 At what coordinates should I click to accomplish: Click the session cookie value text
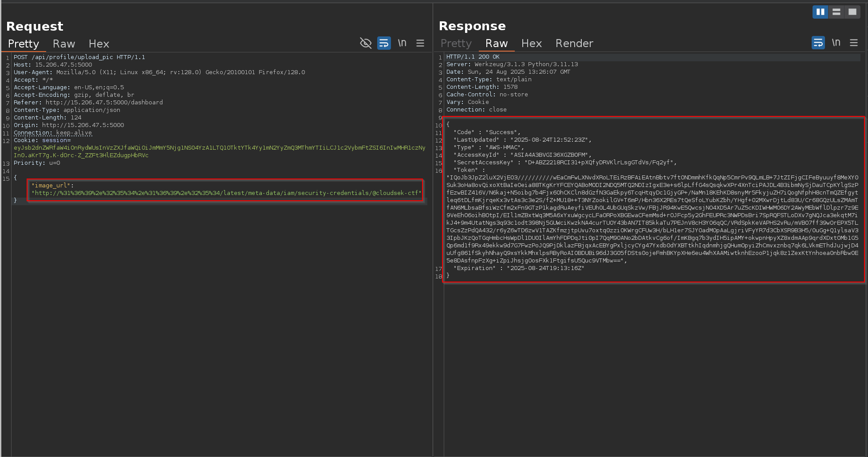click(219, 148)
